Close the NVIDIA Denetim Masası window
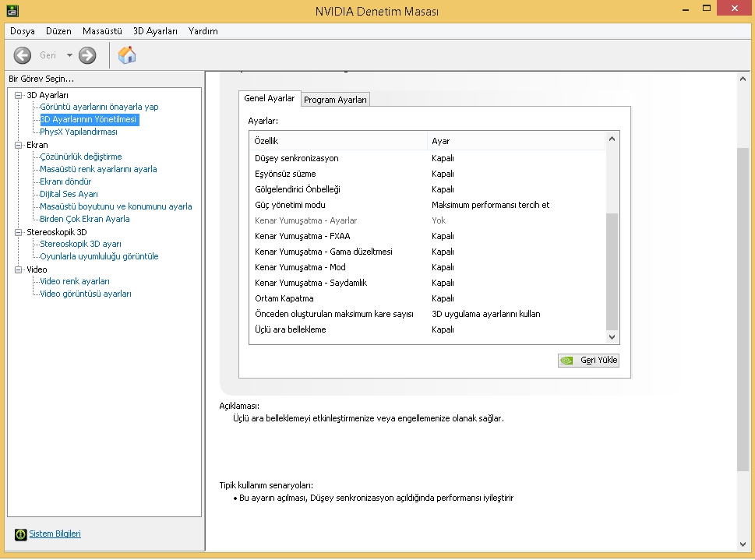The image size is (755, 560). (735, 9)
